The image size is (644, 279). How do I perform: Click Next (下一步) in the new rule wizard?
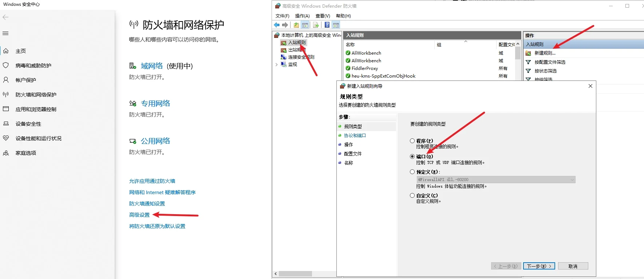tap(539, 266)
